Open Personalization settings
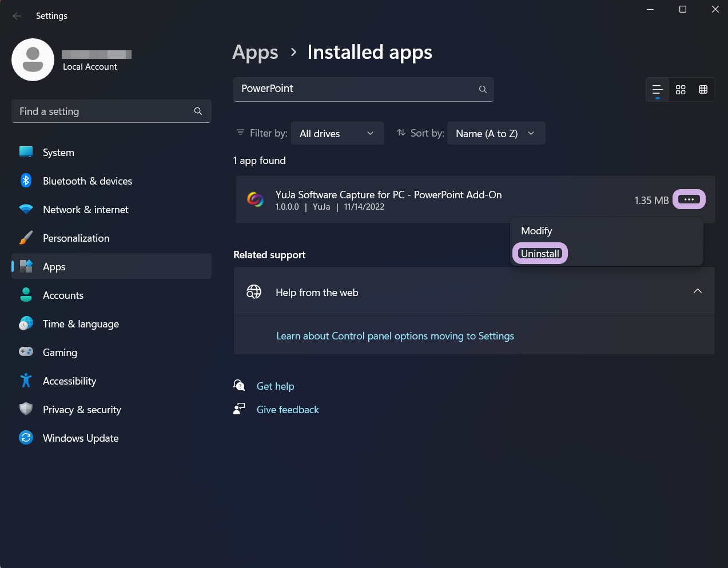 point(112,238)
